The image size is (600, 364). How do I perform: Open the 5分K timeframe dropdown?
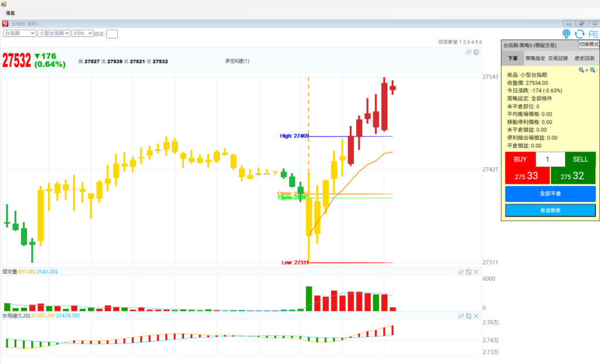coord(82,33)
